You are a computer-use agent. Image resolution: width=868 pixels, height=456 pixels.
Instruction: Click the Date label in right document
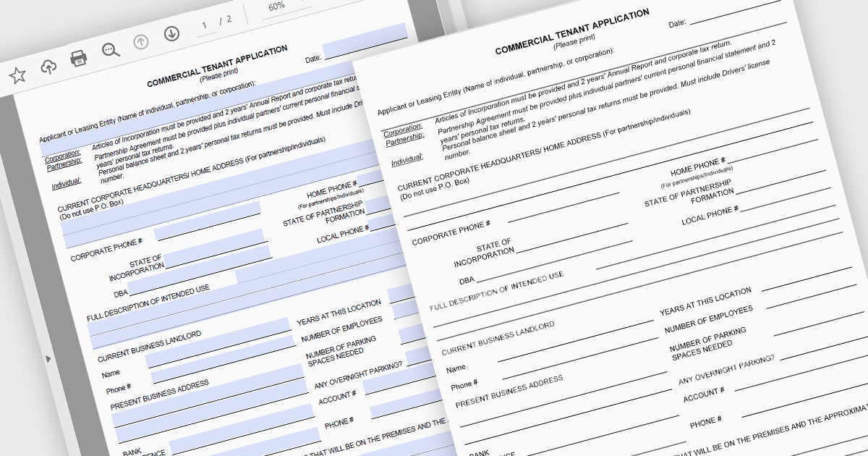point(677,23)
